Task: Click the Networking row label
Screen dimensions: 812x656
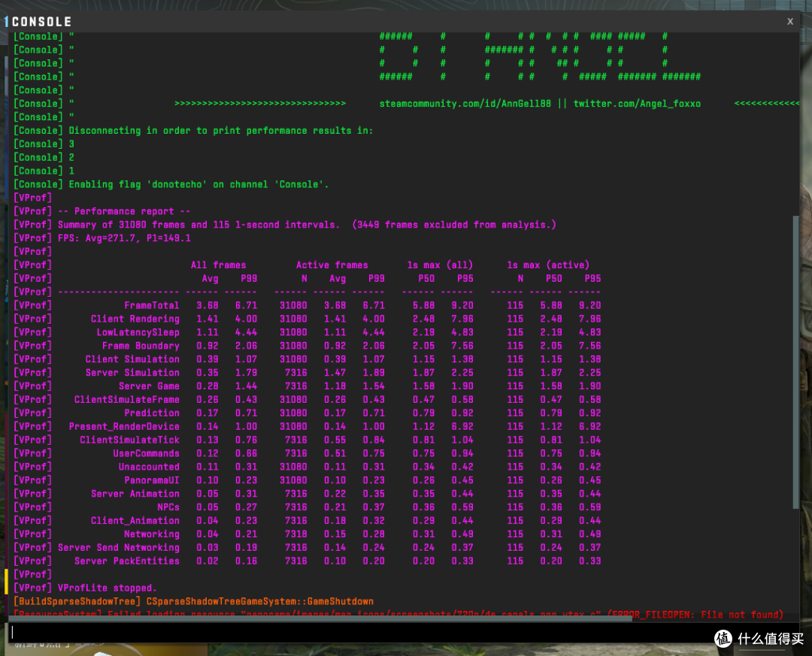Action: [152, 534]
